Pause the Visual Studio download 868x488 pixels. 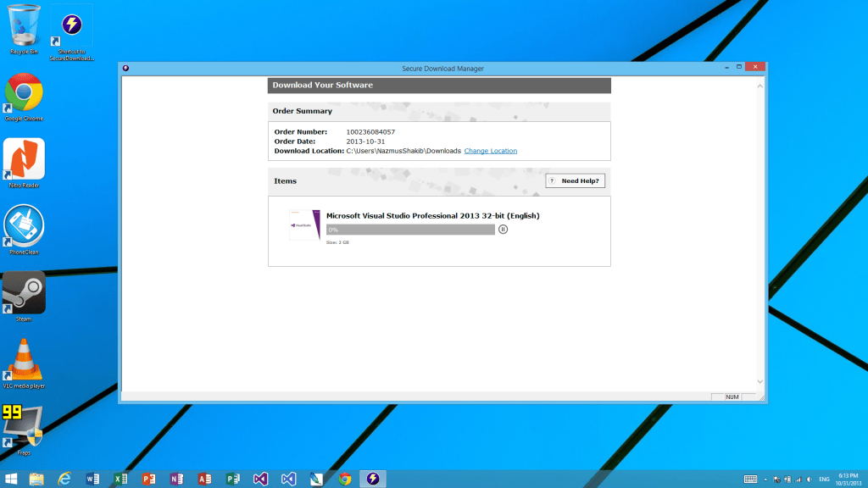pyautogui.click(x=503, y=229)
